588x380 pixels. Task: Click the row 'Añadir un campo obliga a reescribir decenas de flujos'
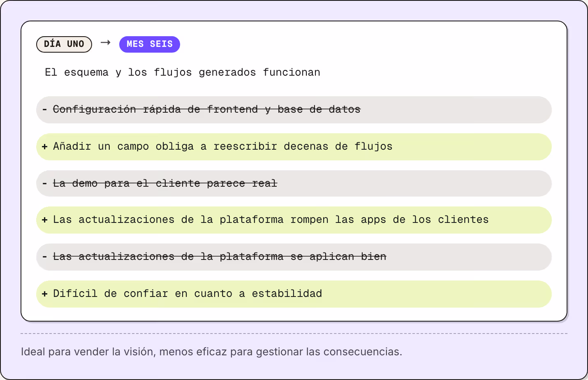coord(294,147)
